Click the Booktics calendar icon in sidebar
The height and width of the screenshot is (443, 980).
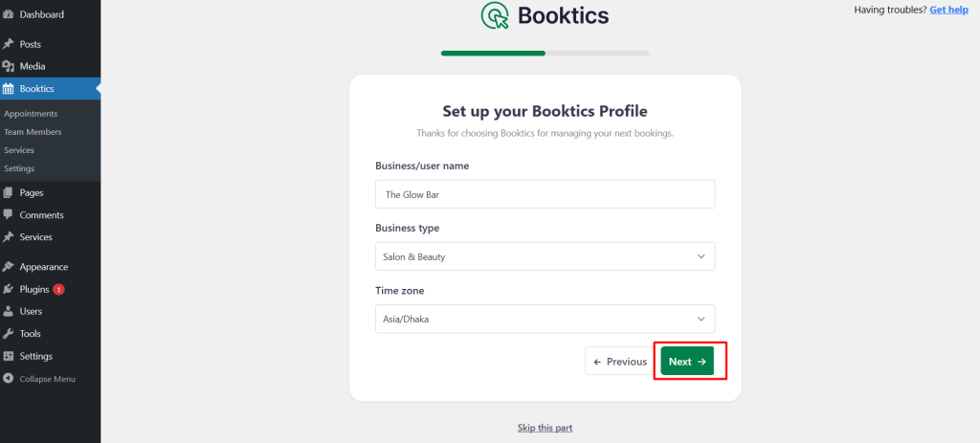coord(8,89)
